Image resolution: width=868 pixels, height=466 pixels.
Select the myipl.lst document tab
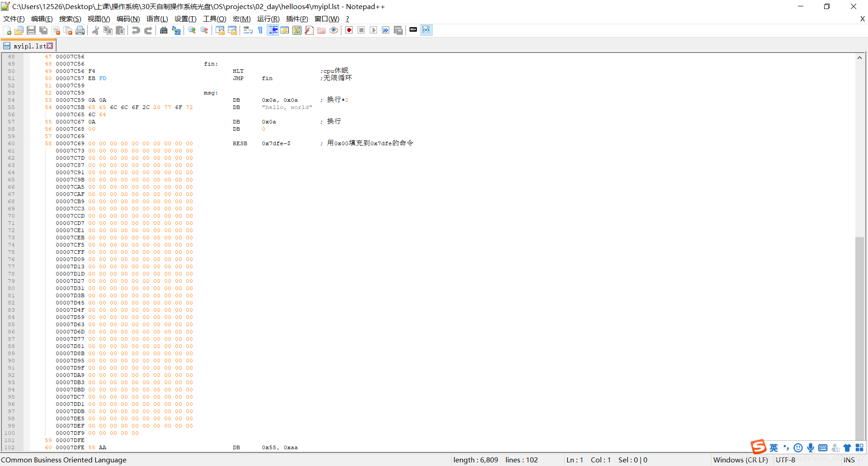pyautogui.click(x=28, y=46)
